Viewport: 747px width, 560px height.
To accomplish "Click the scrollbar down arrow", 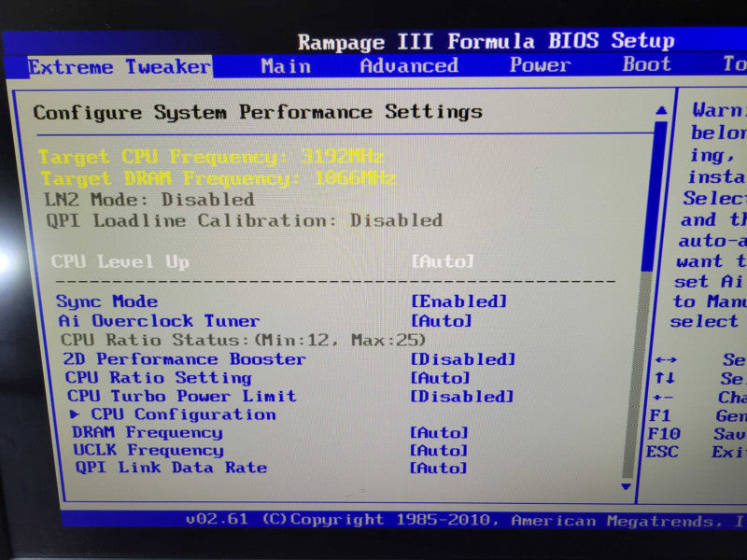I will tap(627, 486).
